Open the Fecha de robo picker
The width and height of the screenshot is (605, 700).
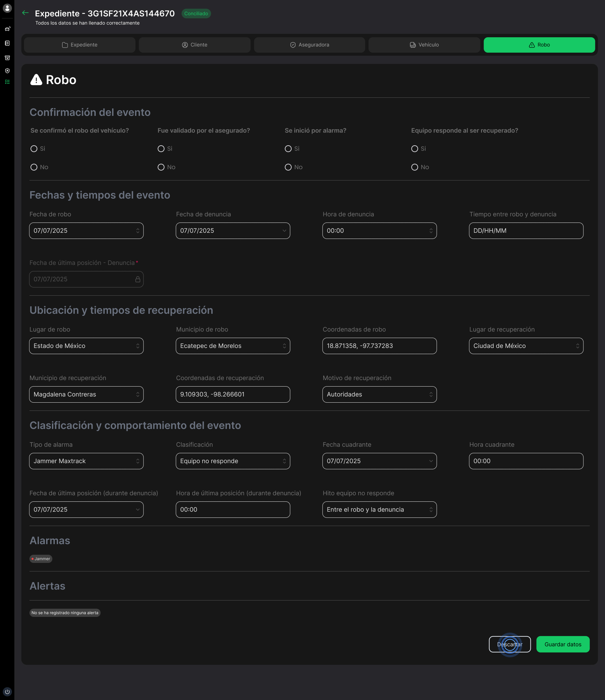(x=86, y=231)
